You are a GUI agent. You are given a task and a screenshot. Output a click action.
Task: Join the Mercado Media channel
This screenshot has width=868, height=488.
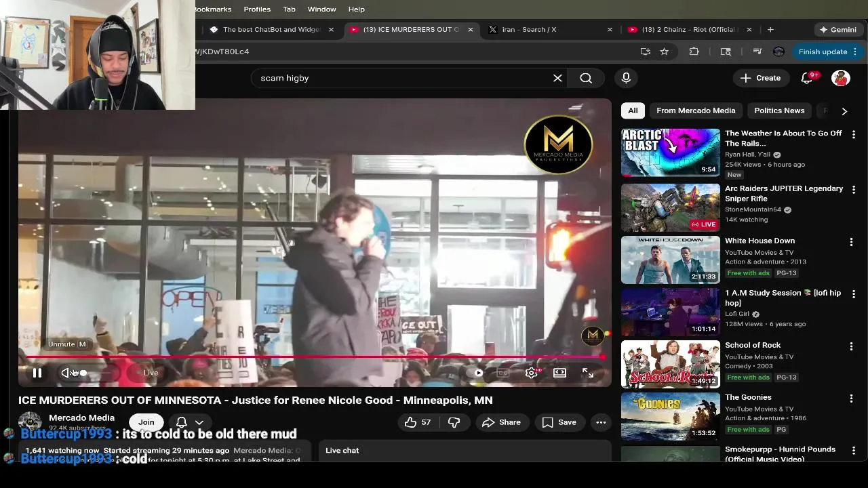pos(146,422)
